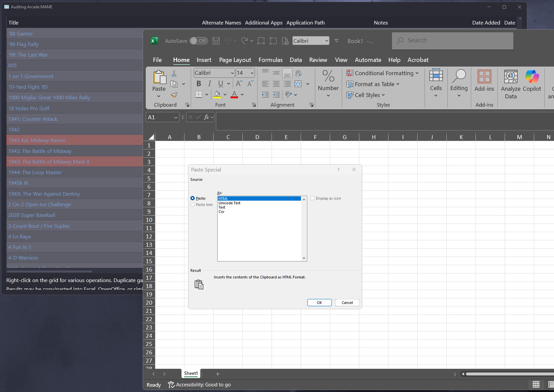Click the Add-ins icon
The image size is (554, 392).
pyautogui.click(x=484, y=77)
